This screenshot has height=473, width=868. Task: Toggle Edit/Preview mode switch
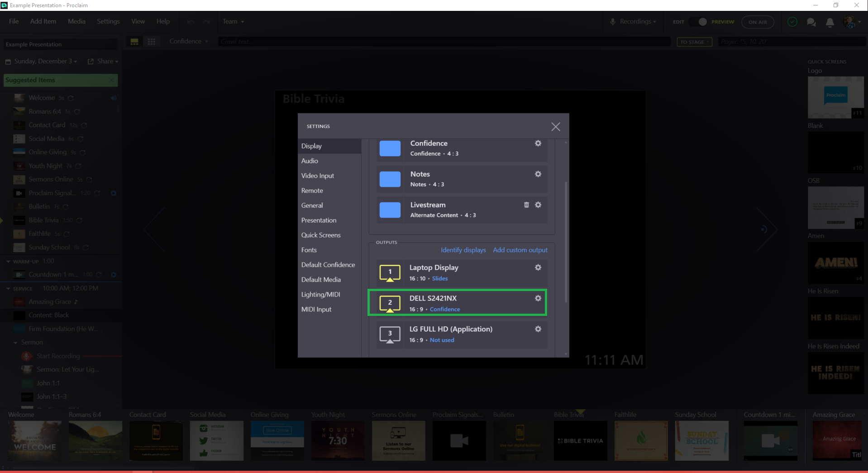pos(699,22)
